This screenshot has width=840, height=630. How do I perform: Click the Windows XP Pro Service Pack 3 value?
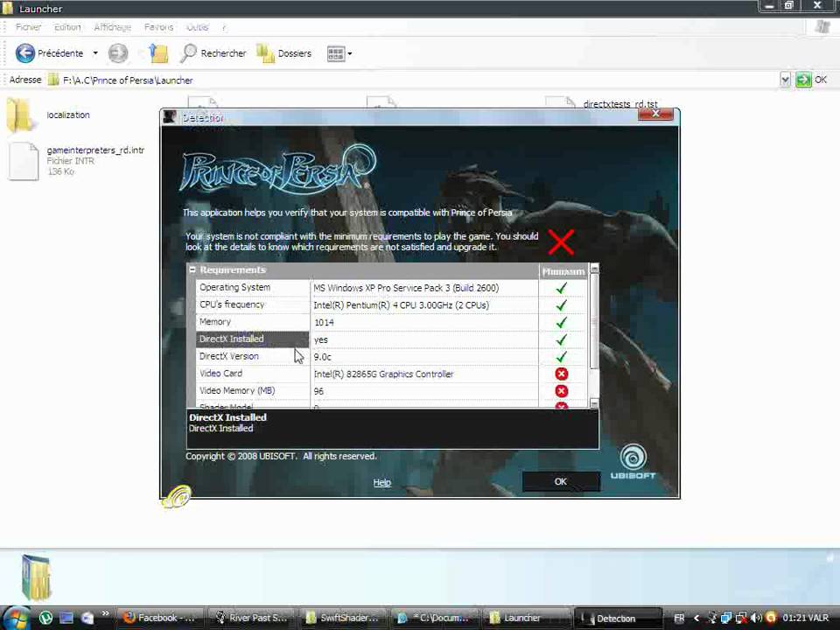[x=406, y=288]
